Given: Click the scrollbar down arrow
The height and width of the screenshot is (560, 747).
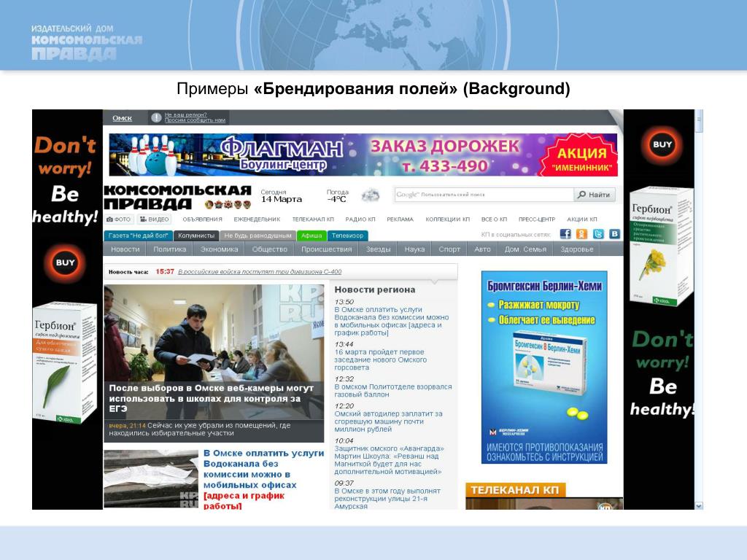Looking at the screenshot, I should (x=699, y=506).
